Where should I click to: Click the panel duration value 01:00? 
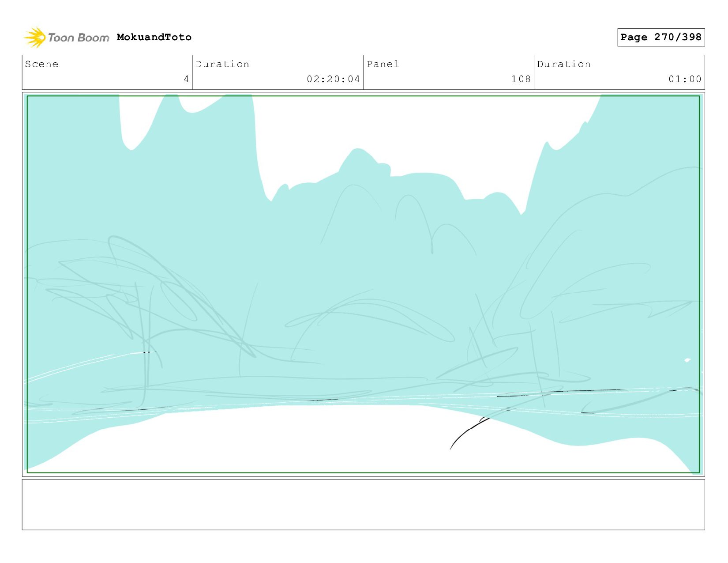coord(685,79)
